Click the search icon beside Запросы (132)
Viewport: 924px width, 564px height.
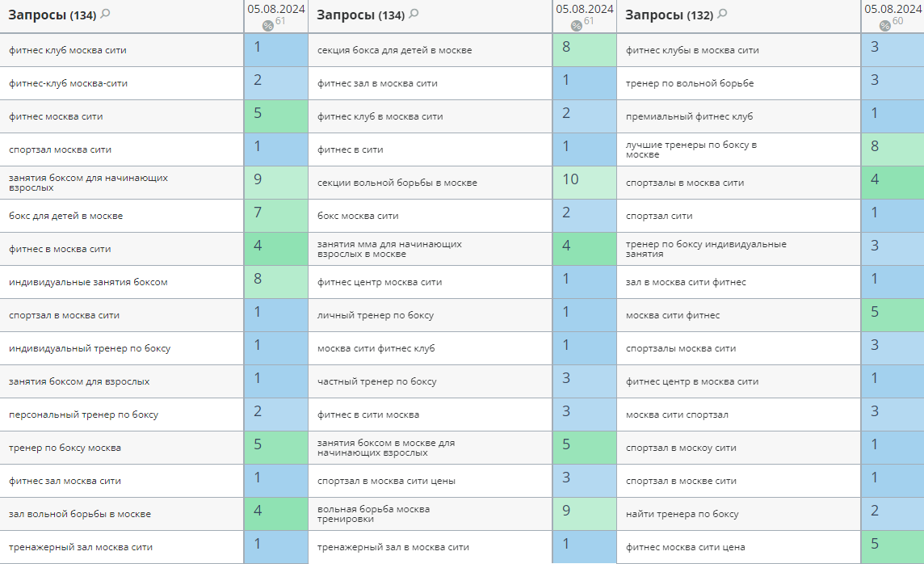(722, 14)
